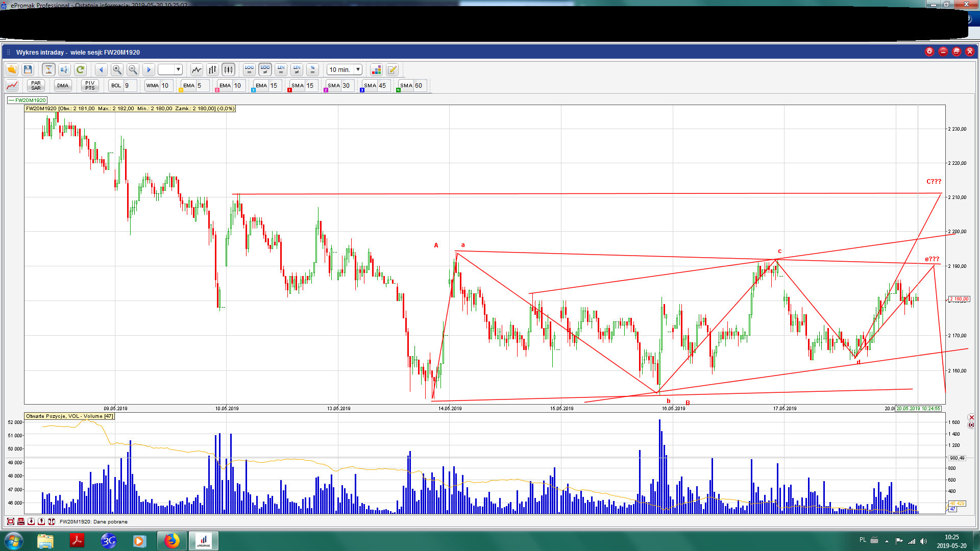Open the color palette settings icon

coord(376,69)
